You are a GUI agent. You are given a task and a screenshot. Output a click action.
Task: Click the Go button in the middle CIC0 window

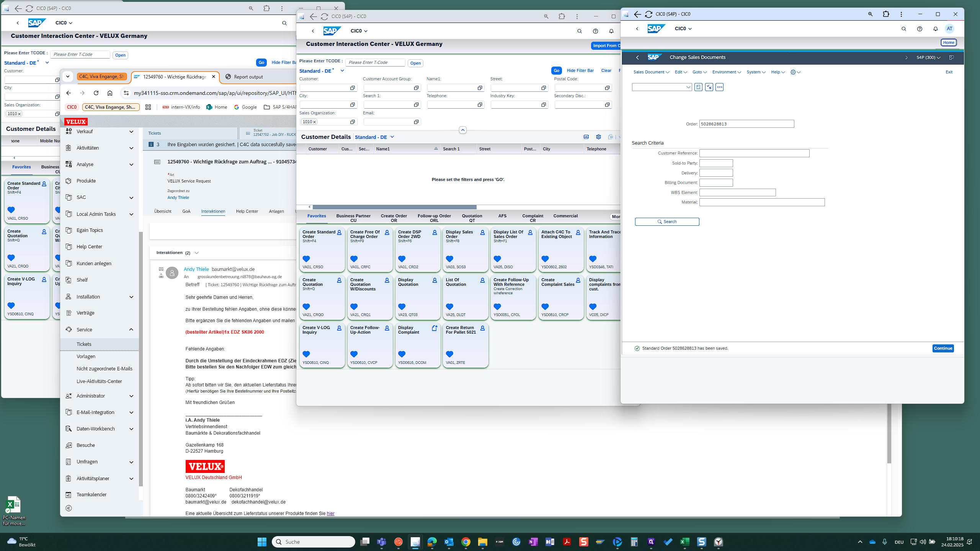pyautogui.click(x=557, y=70)
